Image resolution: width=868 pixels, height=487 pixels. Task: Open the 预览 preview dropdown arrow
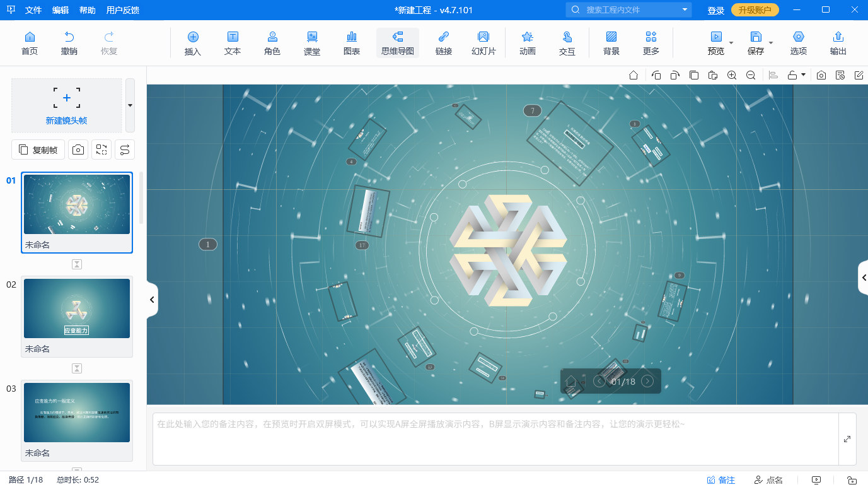point(731,43)
